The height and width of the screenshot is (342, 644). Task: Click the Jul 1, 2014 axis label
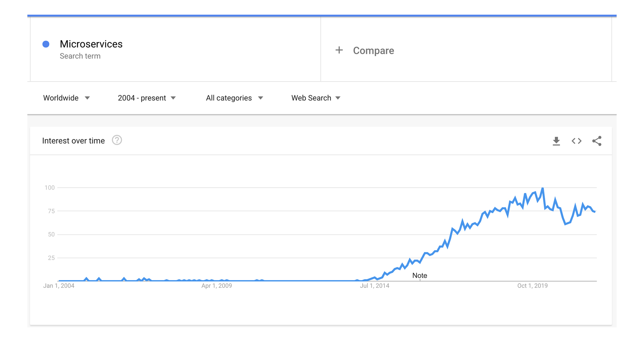tap(374, 286)
